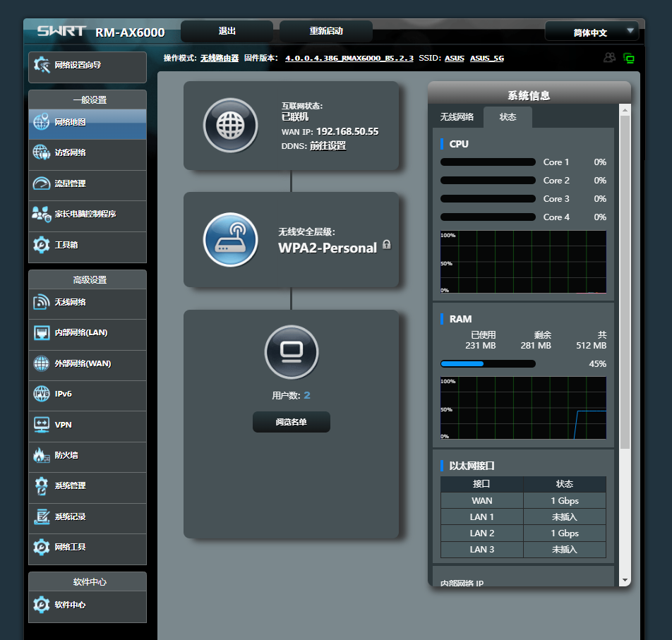The image size is (672, 640).
Task: Click the system info scrollbar down arrow
Action: coord(624,579)
